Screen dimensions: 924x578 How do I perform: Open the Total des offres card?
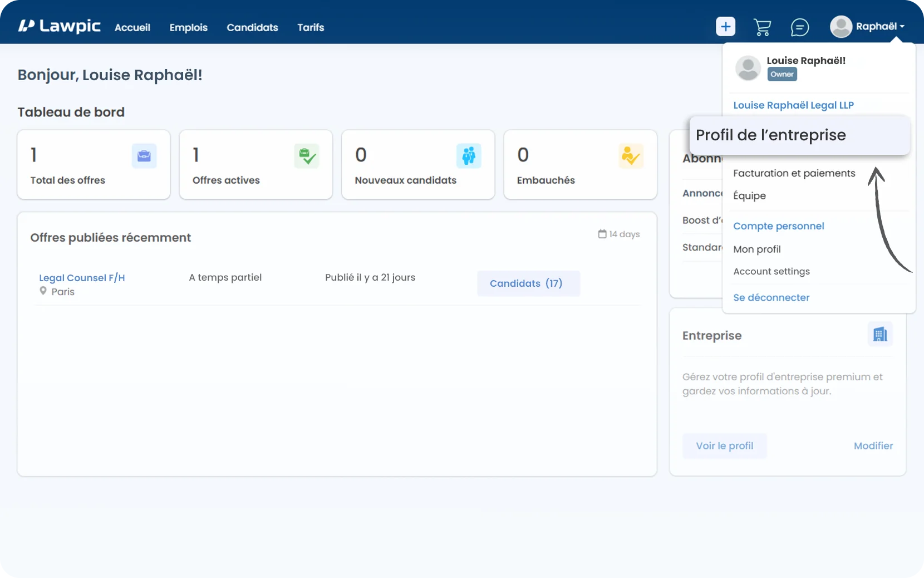(x=94, y=165)
